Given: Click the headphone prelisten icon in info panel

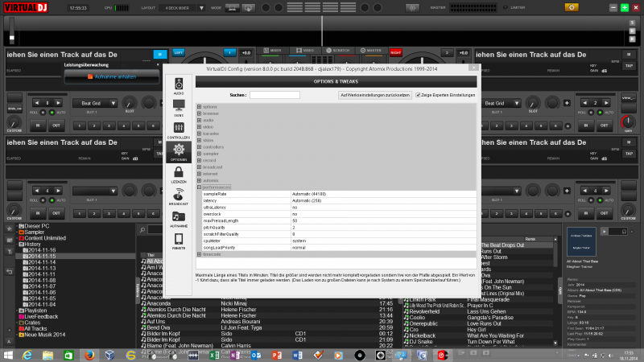Looking at the screenshot, I should [624, 232].
